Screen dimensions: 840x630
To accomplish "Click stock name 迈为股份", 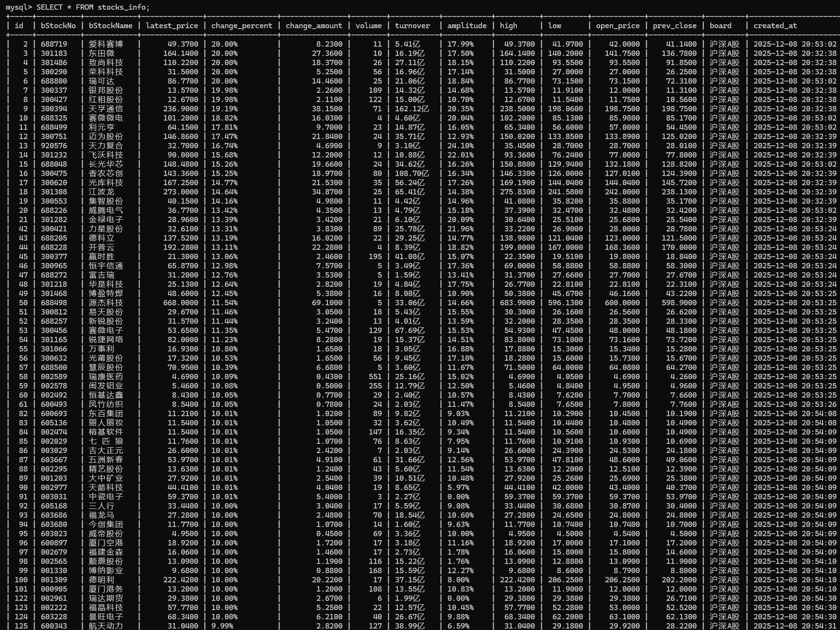I will coord(106,137).
